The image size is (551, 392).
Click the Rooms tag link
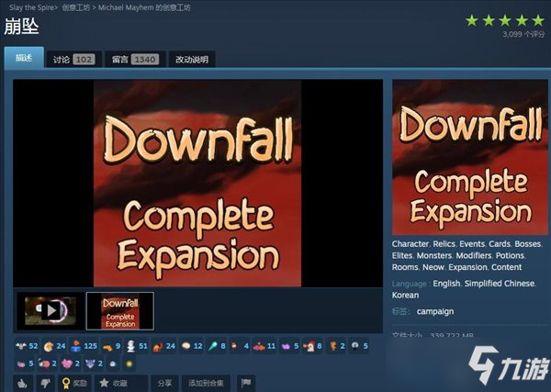405,267
